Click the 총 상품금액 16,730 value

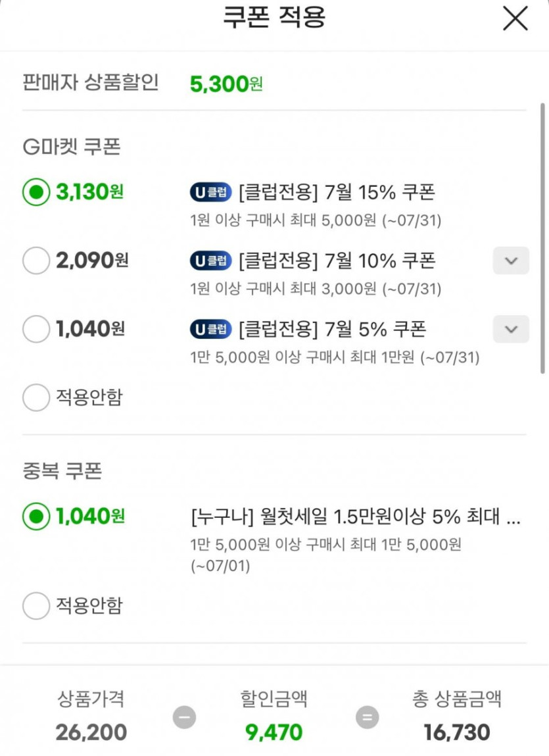[x=457, y=732]
